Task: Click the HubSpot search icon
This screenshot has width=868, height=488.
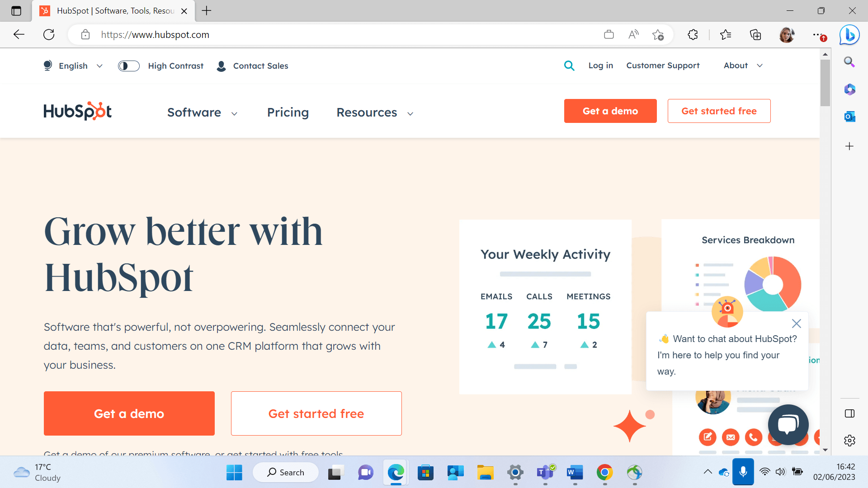Action: [x=569, y=66]
